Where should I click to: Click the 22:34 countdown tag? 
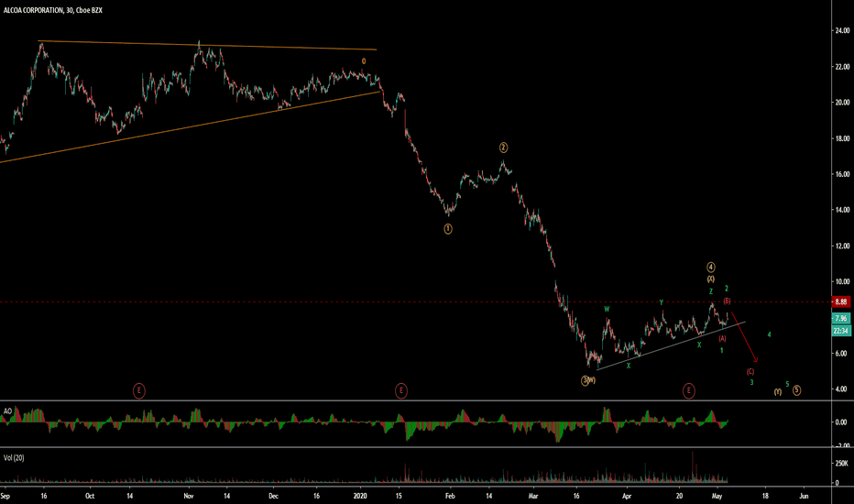coord(841,331)
